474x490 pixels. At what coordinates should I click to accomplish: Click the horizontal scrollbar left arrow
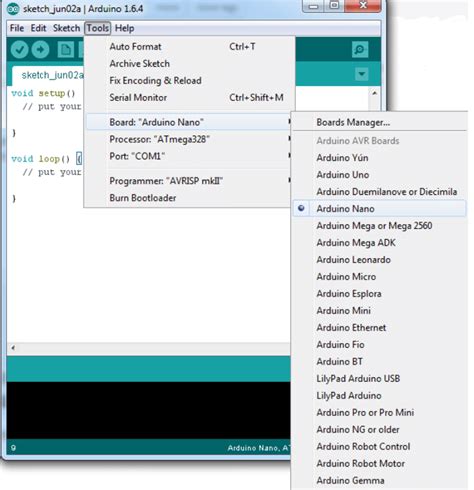pyautogui.click(x=13, y=348)
